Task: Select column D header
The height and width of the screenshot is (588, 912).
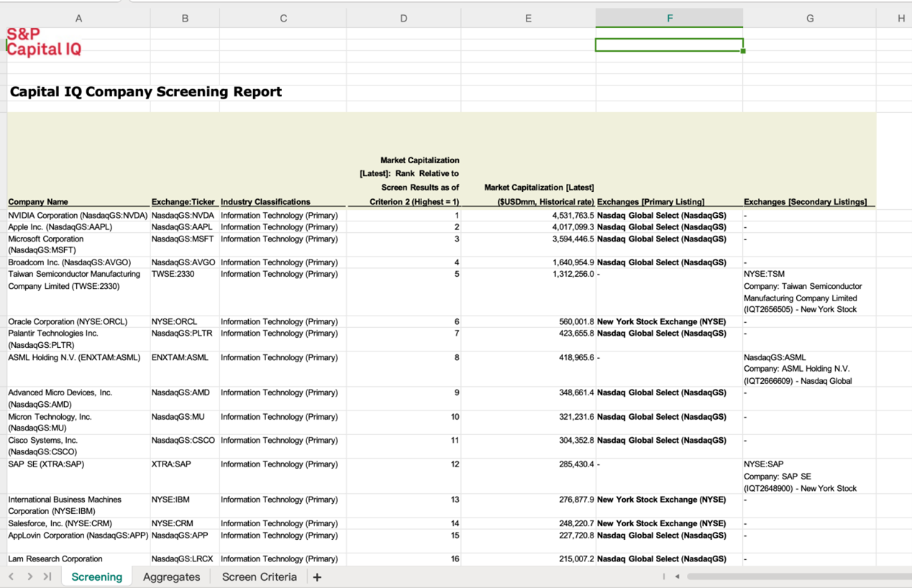Action: (403, 18)
